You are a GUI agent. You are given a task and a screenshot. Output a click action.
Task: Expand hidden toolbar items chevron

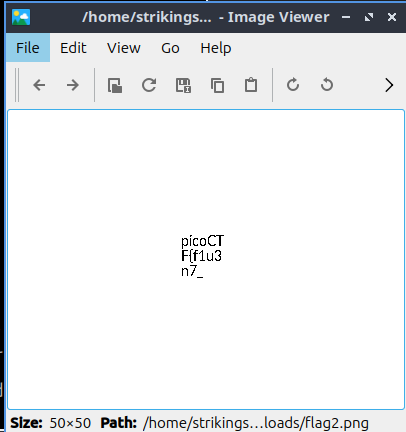389,85
